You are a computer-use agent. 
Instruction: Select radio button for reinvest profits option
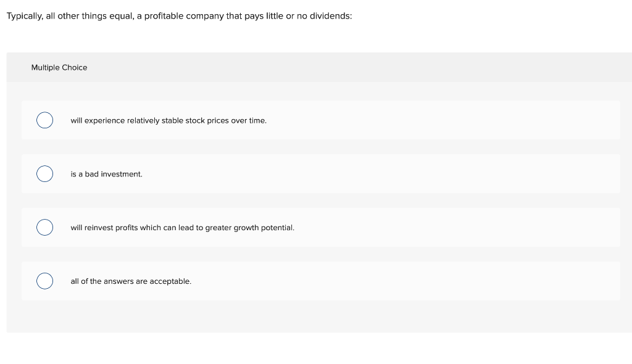tap(44, 227)
